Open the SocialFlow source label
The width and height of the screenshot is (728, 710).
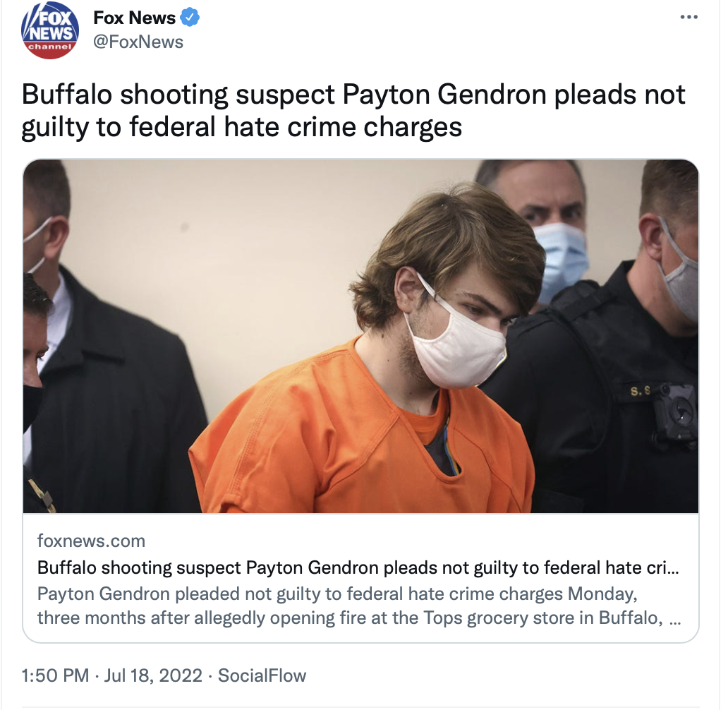(x=262, y=675)
